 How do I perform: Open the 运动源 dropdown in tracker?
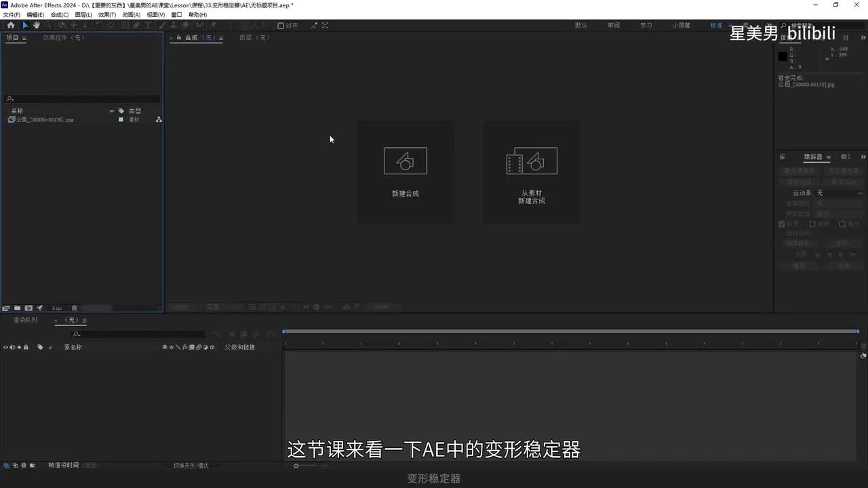[839, 193]
